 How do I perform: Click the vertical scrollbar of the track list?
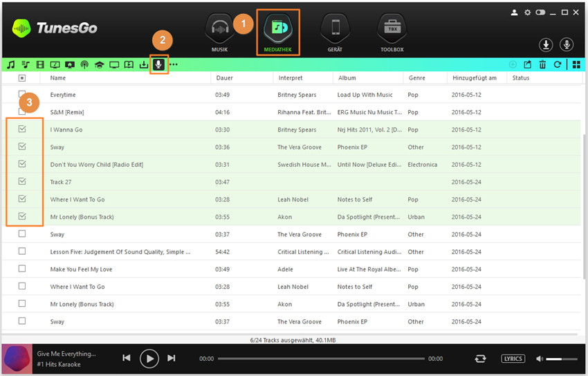pos(585,206)
